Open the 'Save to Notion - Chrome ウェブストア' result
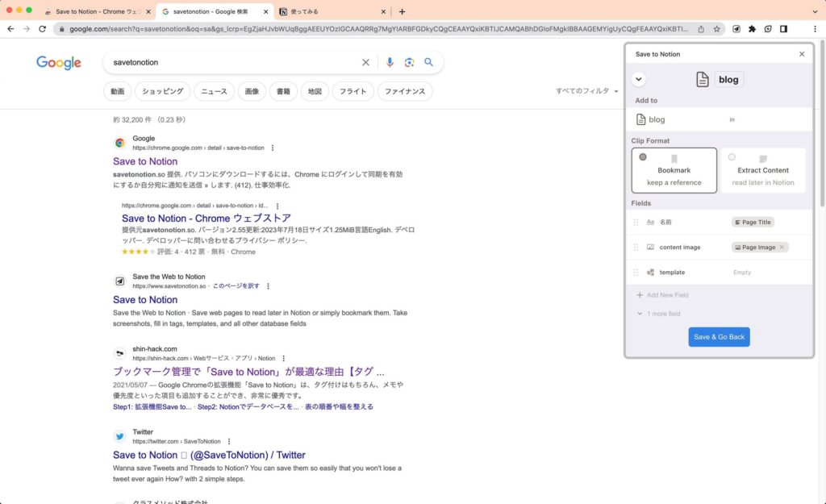The image size is (826, 504). click(206, 218)
